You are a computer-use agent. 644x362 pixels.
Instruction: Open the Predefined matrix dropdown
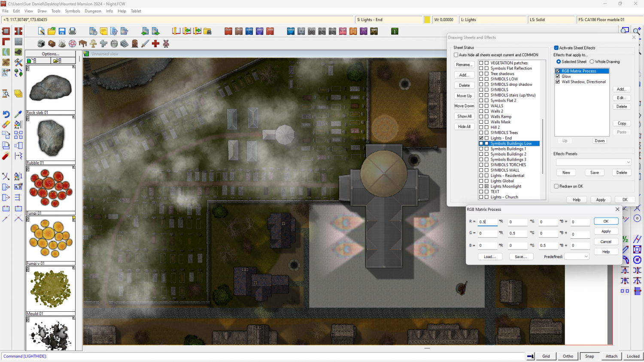577,256
